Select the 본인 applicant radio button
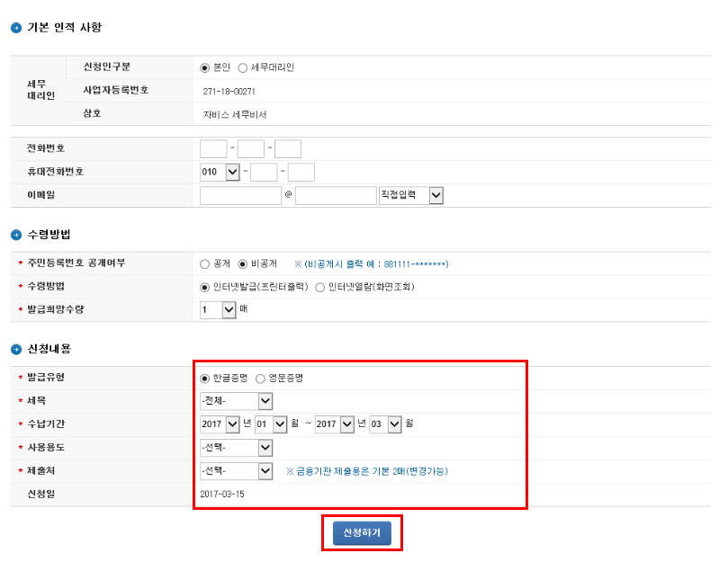This screenshot has height=562, width=728. pos(205,67)
